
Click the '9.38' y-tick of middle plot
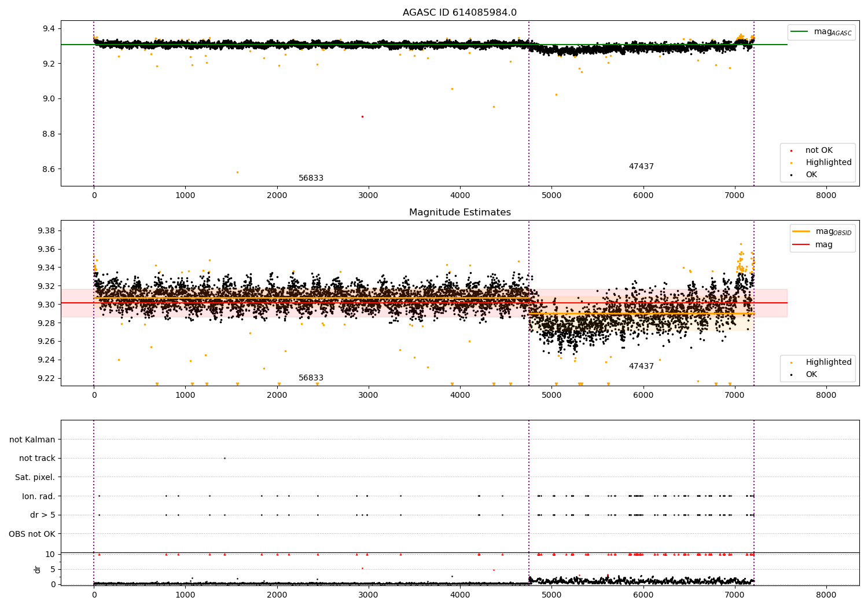(47, 231)
